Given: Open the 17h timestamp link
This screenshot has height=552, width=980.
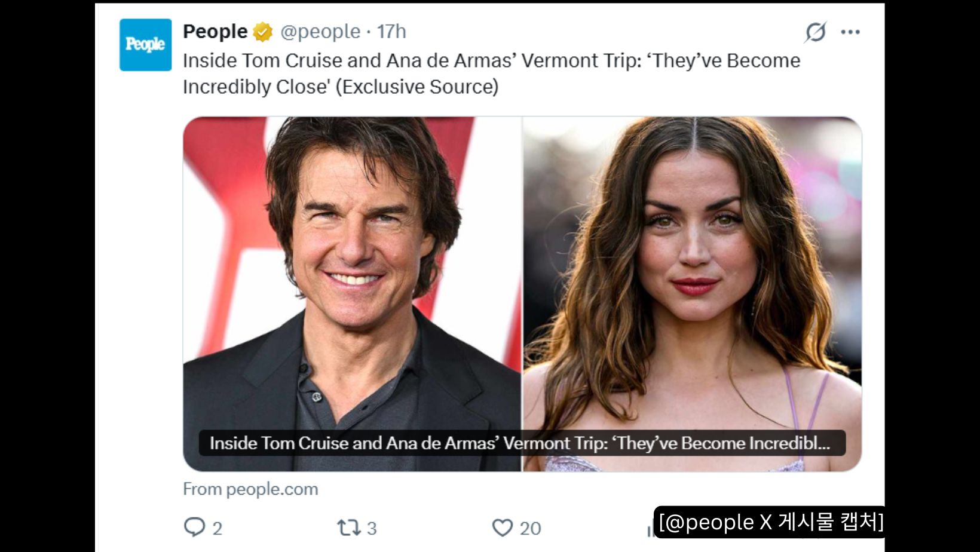Looking at the screenshot, I should (391, 31).
